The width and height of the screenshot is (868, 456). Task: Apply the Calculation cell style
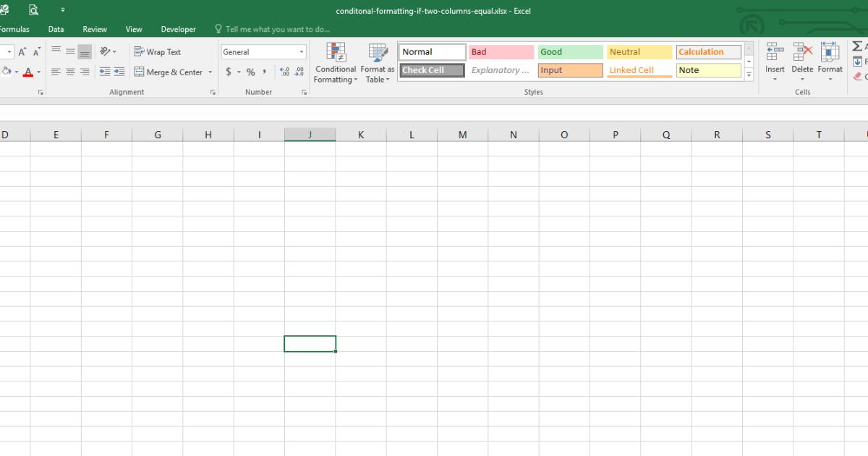708,51
